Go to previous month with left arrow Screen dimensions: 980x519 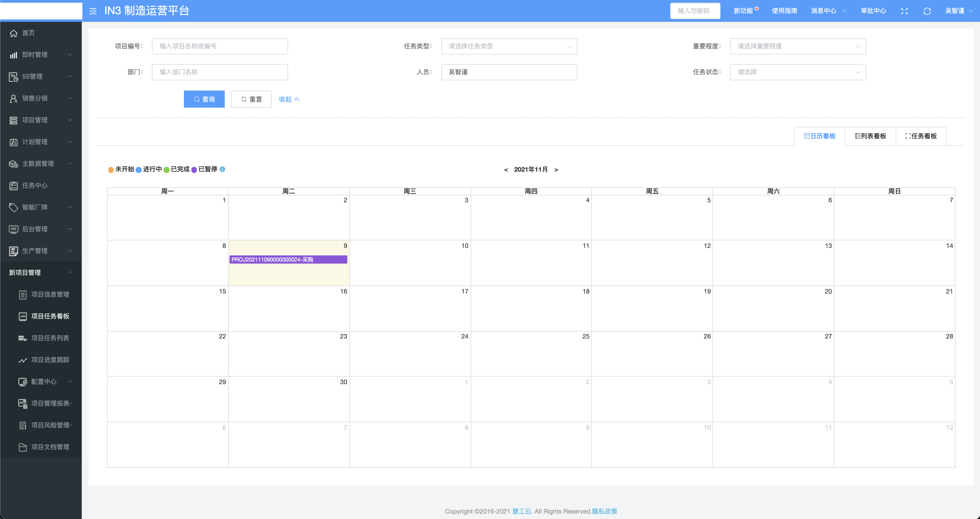506,170
